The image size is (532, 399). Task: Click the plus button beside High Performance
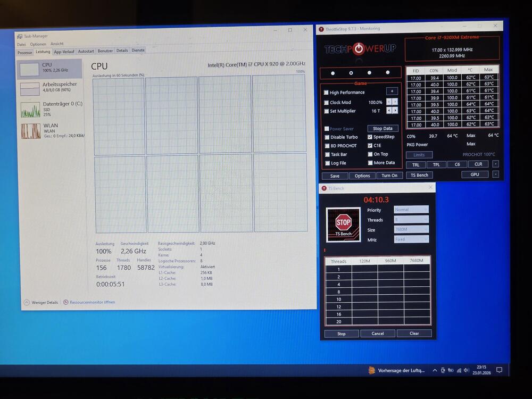(x=392, y=92)
